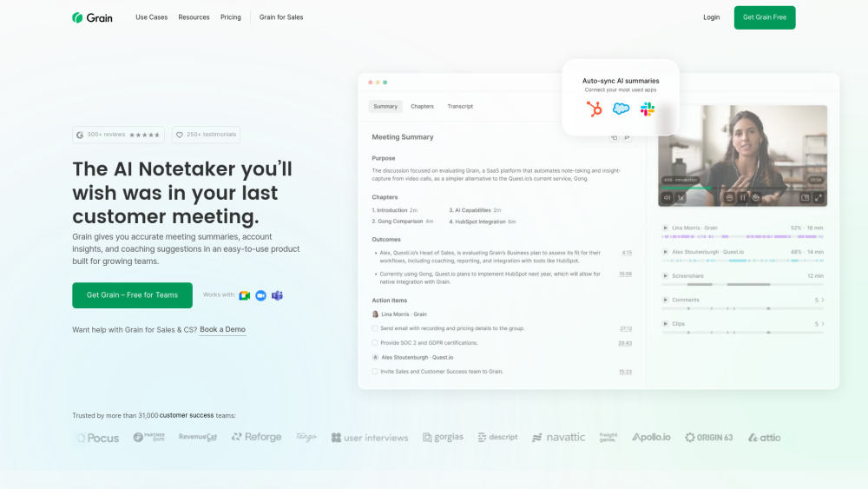Click the Salesforce cloud icon
Screen dimensions: 868x489
[621, 109]
